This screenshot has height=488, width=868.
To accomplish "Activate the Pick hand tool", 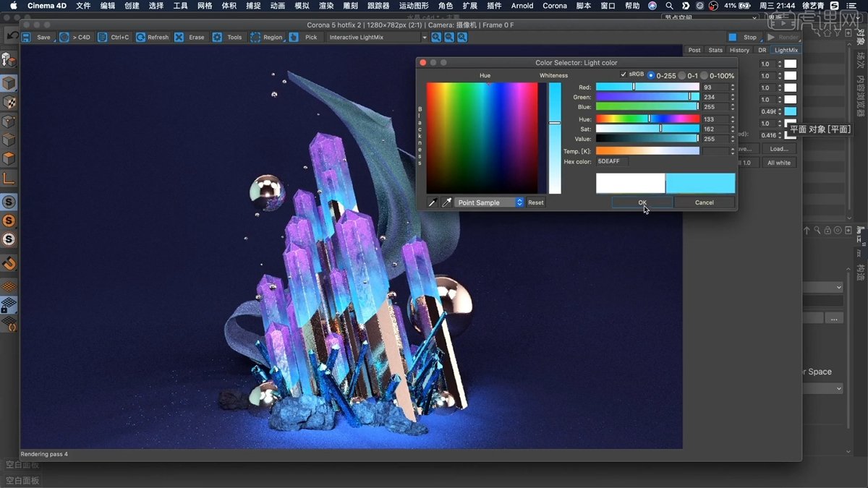I will pyautogui.click(x=294, y=37).
